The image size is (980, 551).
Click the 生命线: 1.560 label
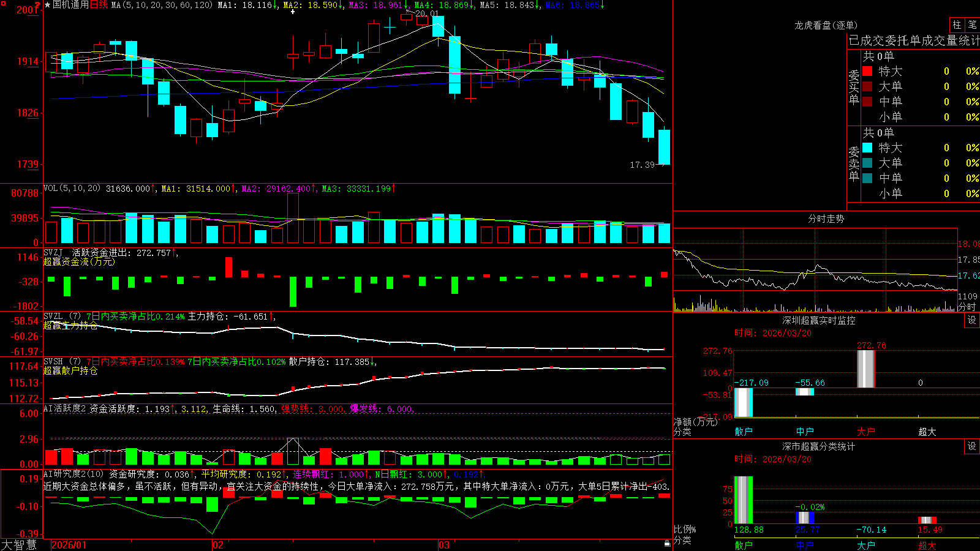click(x=244, y=408)
